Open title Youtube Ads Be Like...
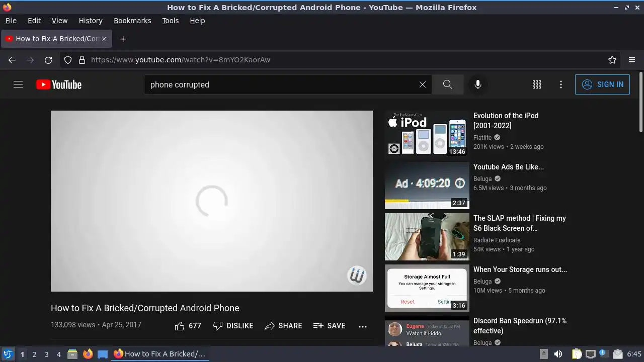The height and width of the screenshot is (362, 644). click(509, 167)
